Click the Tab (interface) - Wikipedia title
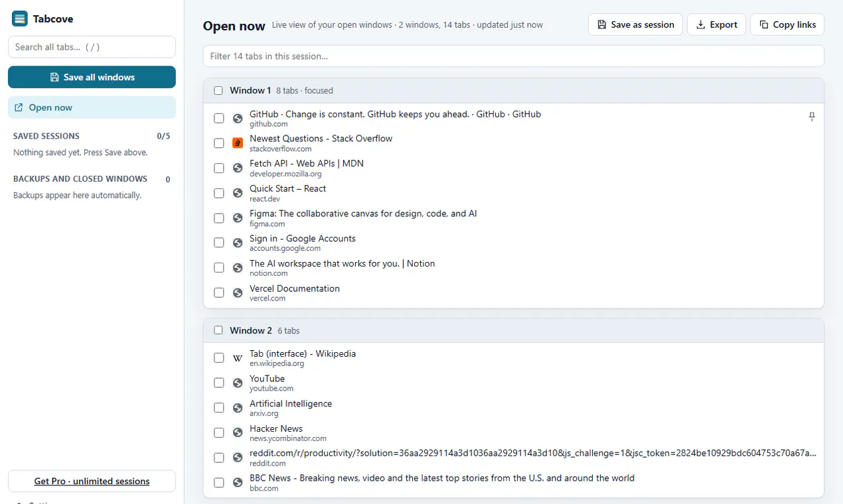The width and height of the screenshot is (843, 504). (303, 353)
